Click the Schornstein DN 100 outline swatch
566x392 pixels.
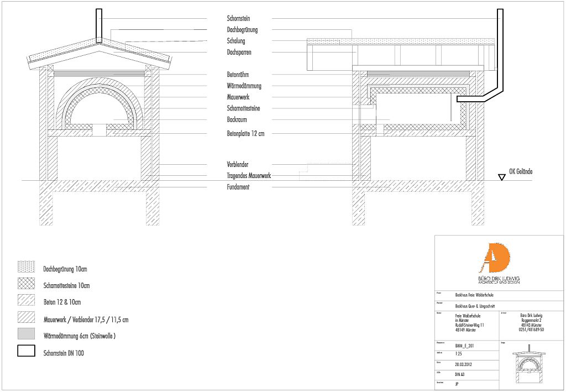[27, 351]
